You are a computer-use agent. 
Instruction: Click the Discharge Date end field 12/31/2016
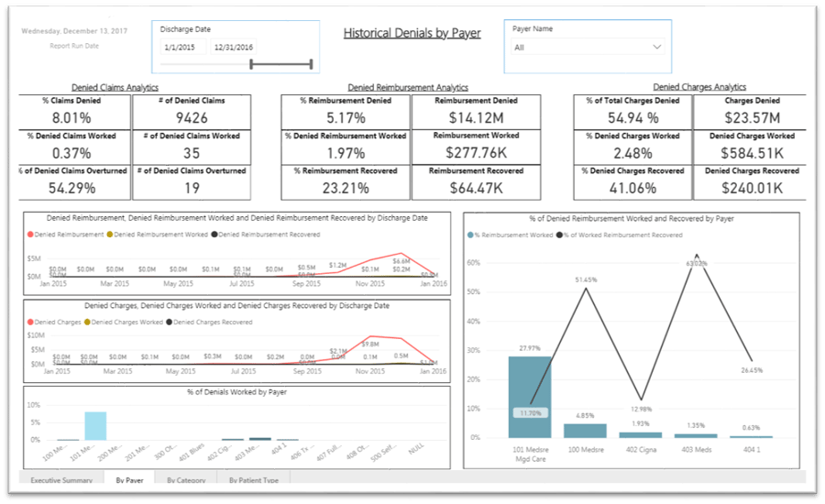[x=234, y=47]
